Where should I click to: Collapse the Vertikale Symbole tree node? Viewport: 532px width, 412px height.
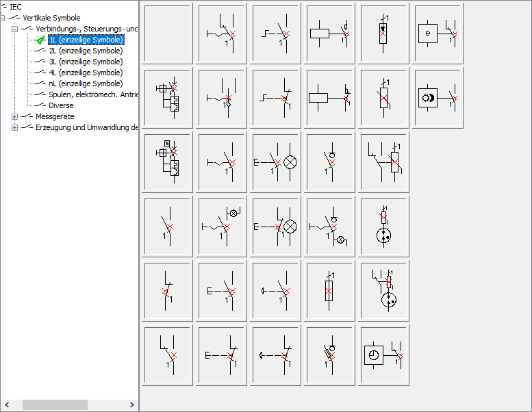point(4,18)
